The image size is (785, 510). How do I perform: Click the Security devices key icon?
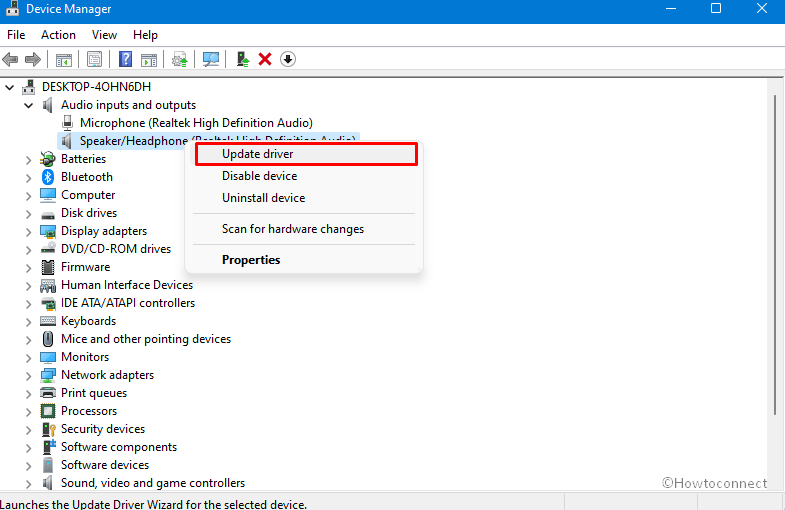click(x=49, y=429)
